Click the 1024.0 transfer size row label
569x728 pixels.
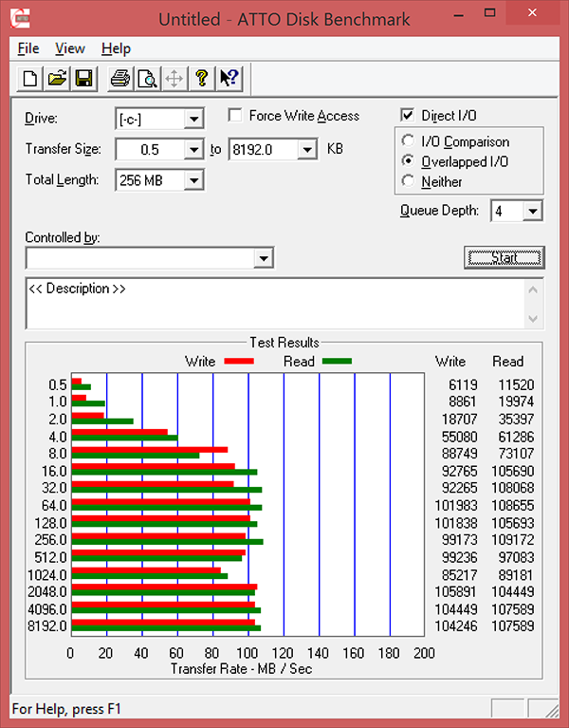click(47, 575)
